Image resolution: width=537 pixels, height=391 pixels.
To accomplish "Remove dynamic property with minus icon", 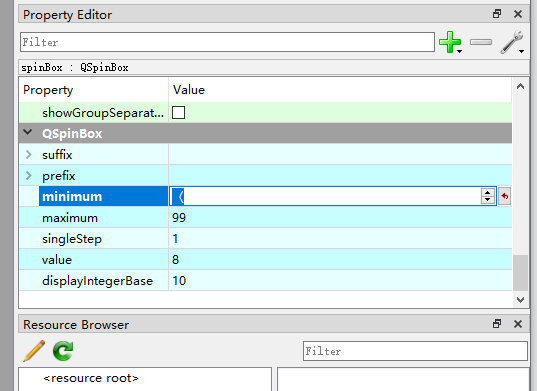I will (481, 42).
